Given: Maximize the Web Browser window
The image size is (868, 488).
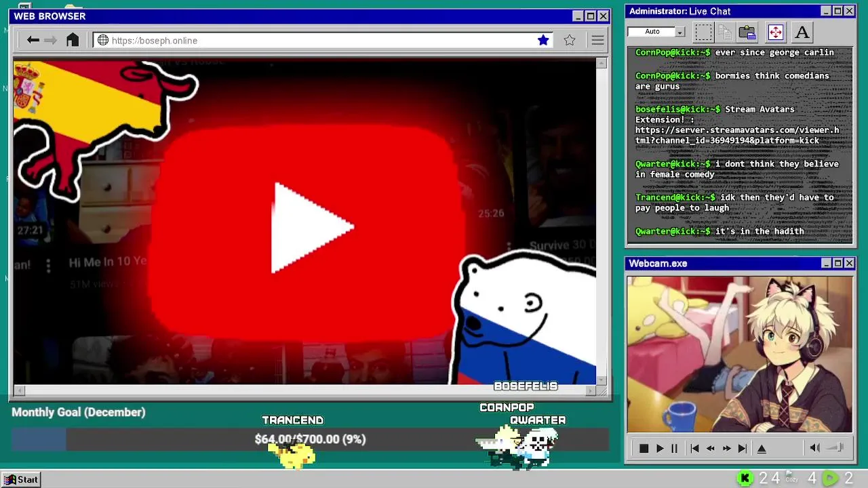Looking at the screenshot, I should pyautogui.click(x=590, y=16).
